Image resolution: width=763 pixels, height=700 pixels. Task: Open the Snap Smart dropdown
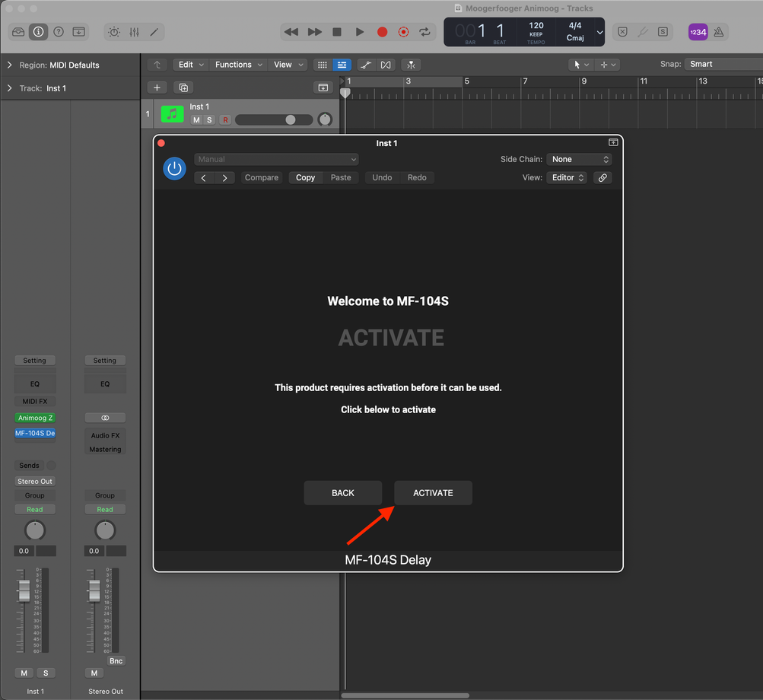(x=723, y=64)
